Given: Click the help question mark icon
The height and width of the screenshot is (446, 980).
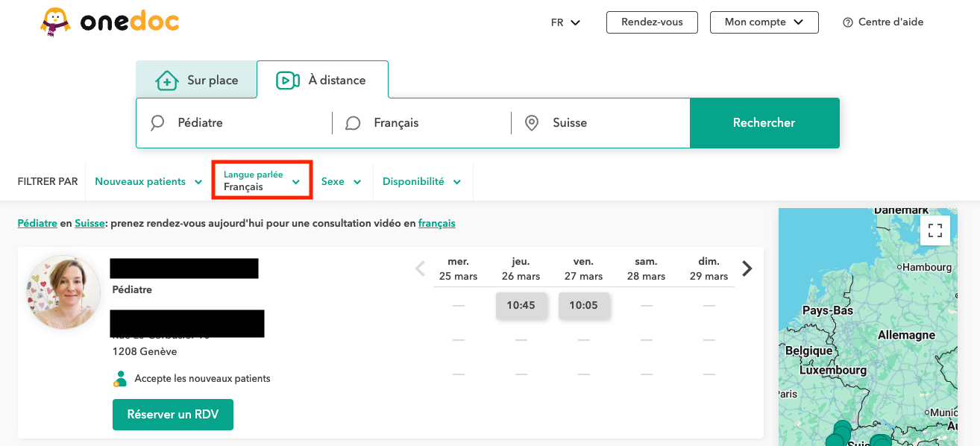Looking at the screenshot, I should point(847,22).
